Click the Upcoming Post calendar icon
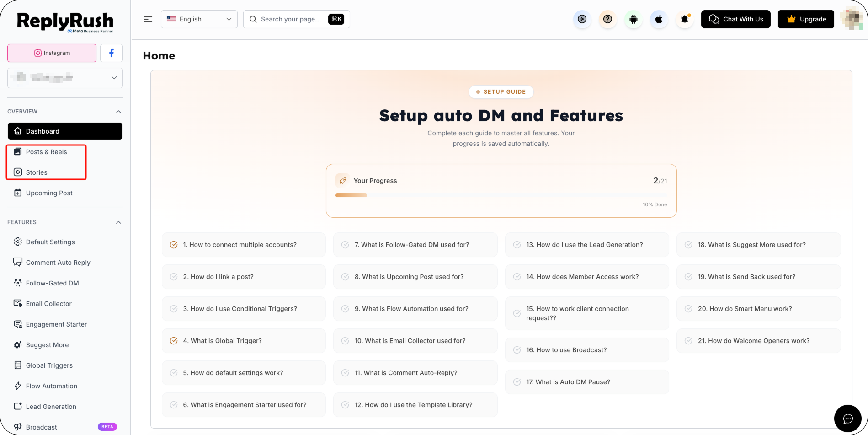Viewport: 868px width, 435px height. (x=18, y=193)
